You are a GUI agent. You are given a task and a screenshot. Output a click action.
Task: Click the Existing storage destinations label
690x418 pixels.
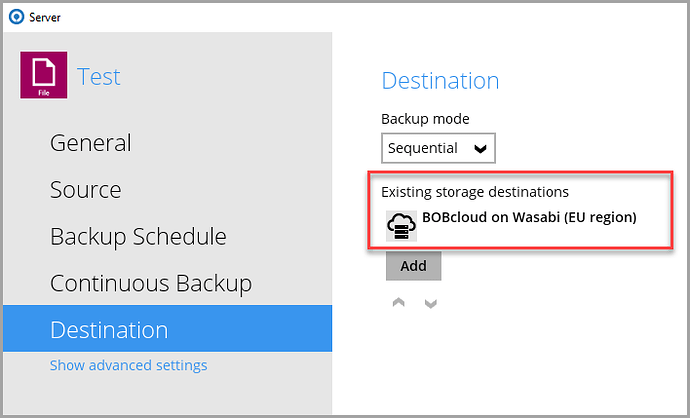[x=475, y=191]
